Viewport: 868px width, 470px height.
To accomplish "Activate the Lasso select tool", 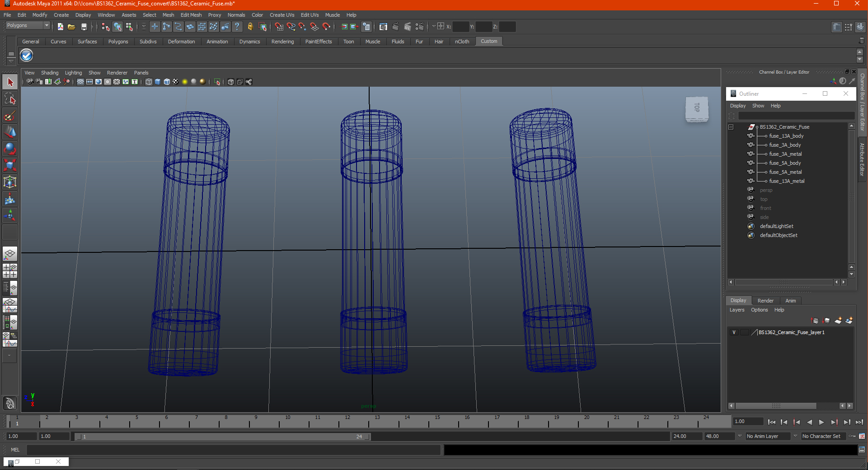I will (10, 99).
